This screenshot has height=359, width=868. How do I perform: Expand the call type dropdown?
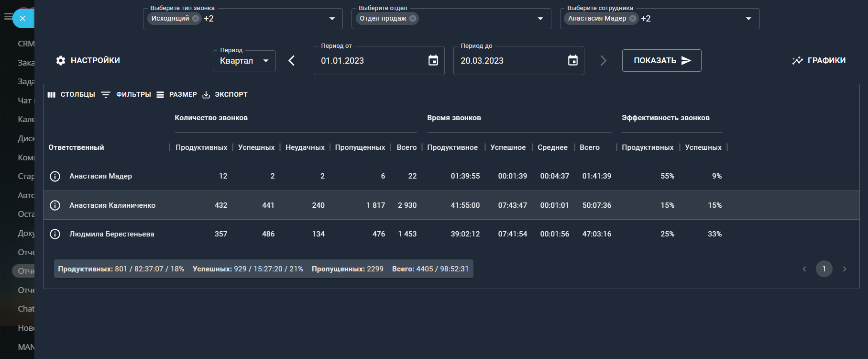tap(332, 19)
